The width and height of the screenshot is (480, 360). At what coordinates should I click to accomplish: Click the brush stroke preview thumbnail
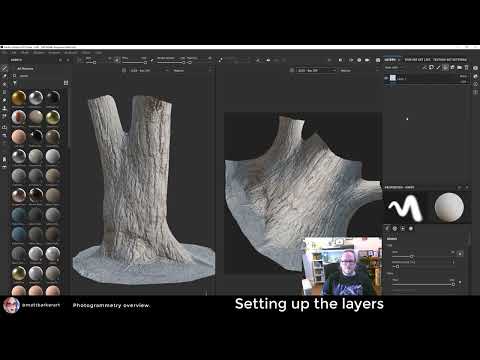click(405, 208)
